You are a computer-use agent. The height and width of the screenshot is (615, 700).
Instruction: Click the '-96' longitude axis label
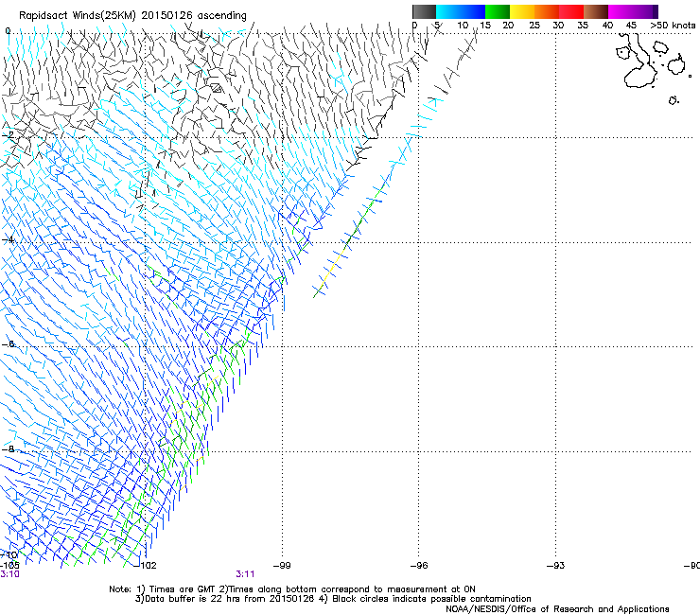click(419, 566)
